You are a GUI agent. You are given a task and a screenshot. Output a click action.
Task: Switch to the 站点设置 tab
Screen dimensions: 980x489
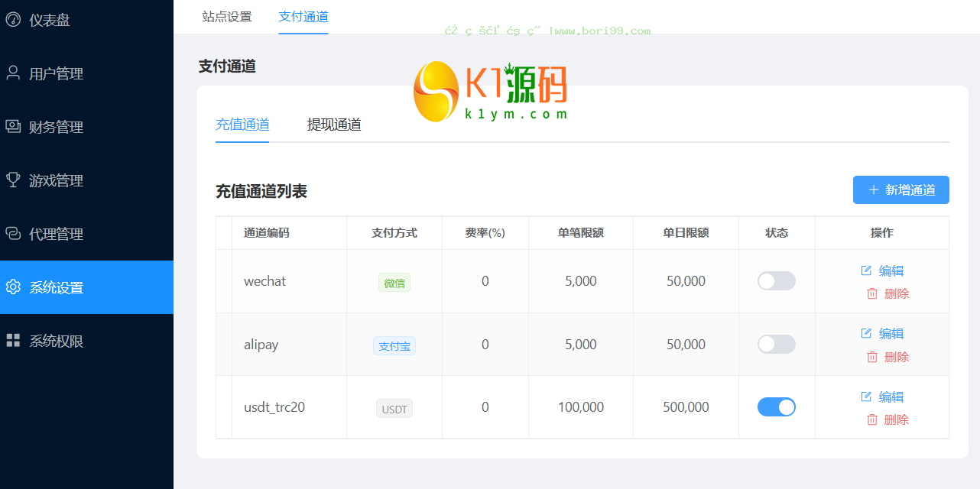pos(227,16)
